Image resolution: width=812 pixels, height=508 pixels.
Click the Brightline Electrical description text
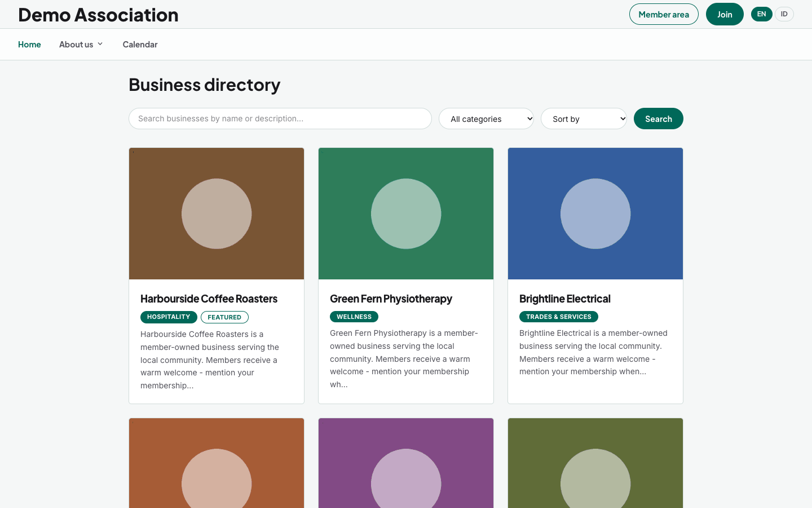[593, 352]
